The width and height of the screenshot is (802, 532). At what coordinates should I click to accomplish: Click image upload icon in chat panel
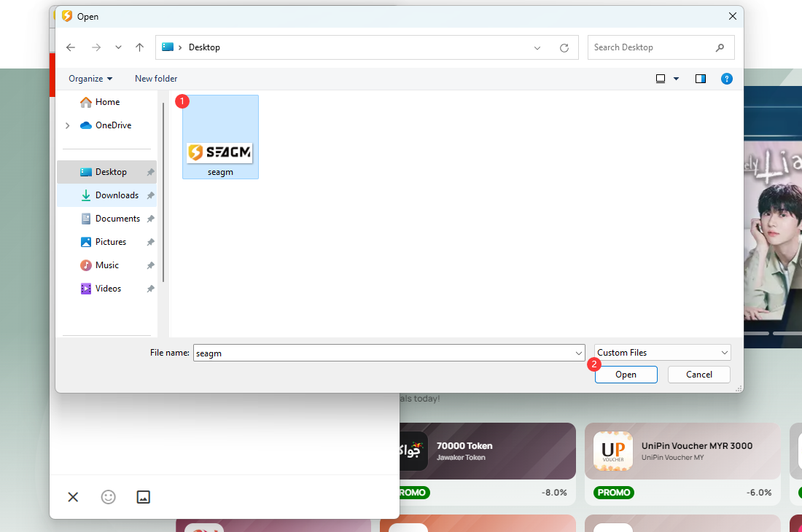click(x=143, y=497)
